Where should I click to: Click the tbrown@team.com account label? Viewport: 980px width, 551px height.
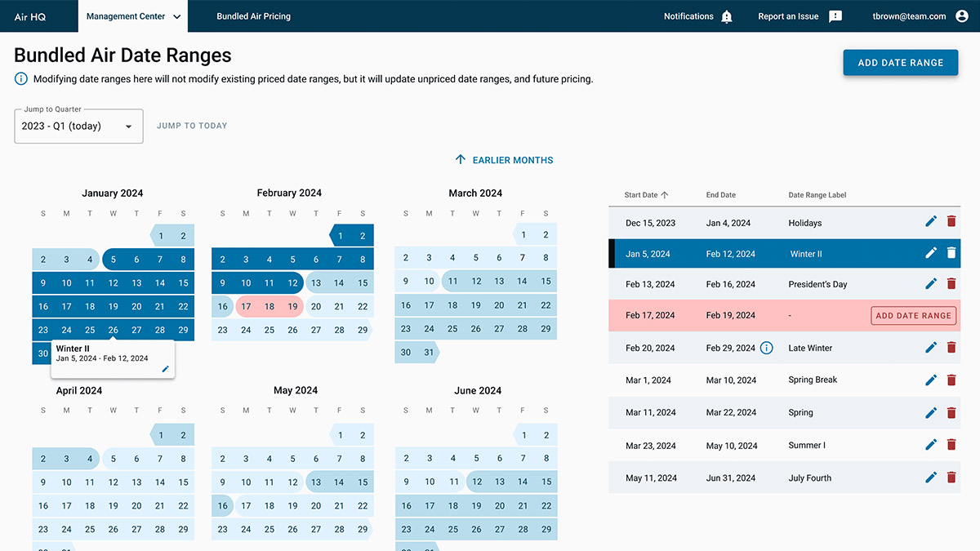(909, 16)
